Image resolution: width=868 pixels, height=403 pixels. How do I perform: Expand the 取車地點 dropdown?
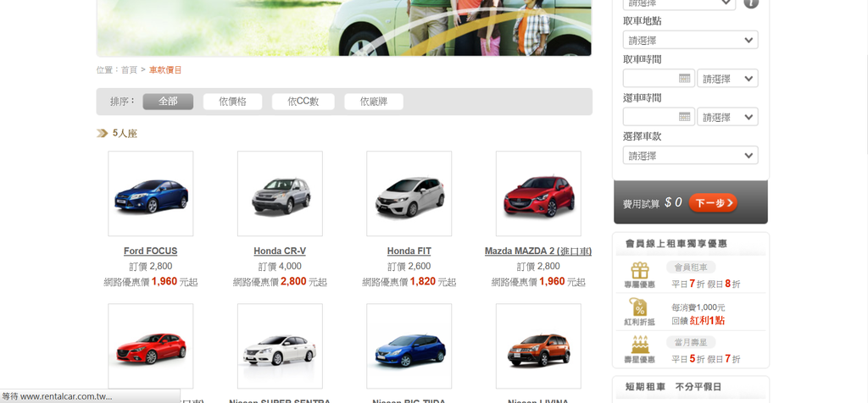[x=690, y=40]
